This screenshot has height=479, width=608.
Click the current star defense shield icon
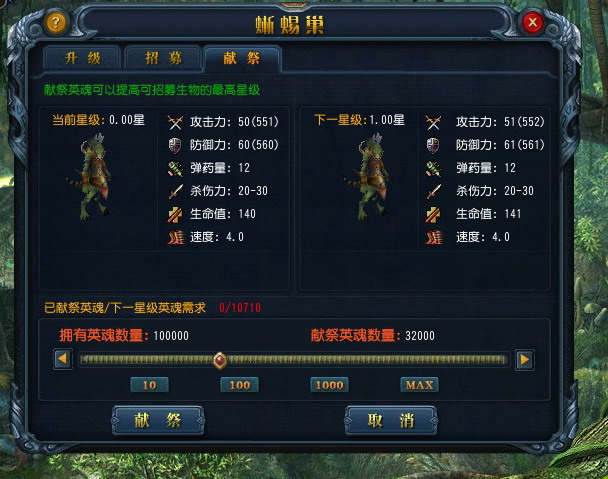(x=175, y=145)
